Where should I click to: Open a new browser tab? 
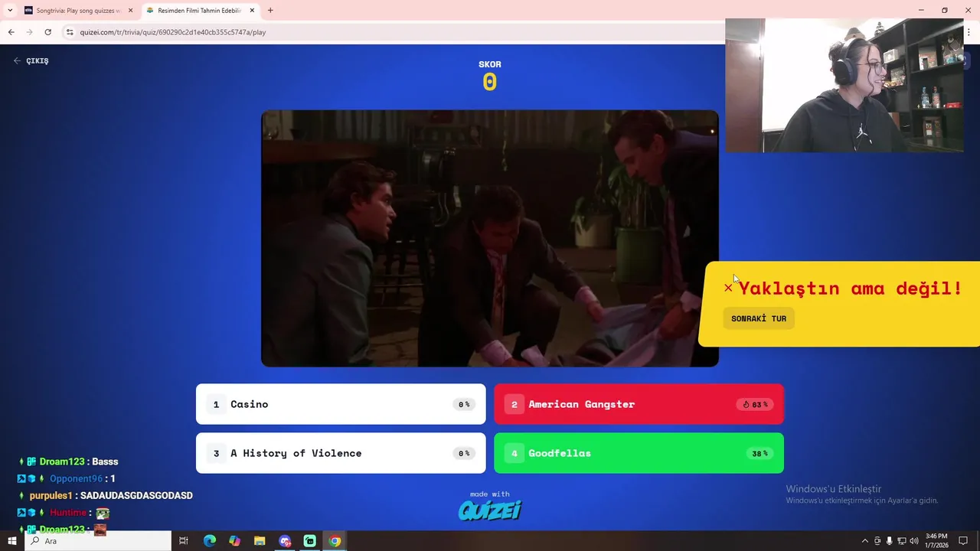point(270,11)
